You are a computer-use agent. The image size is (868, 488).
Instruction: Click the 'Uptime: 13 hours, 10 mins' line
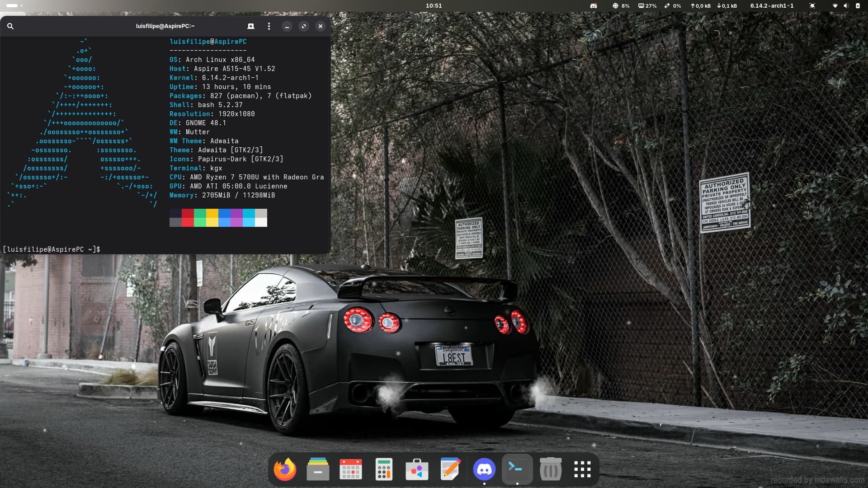tap(220, 87)
